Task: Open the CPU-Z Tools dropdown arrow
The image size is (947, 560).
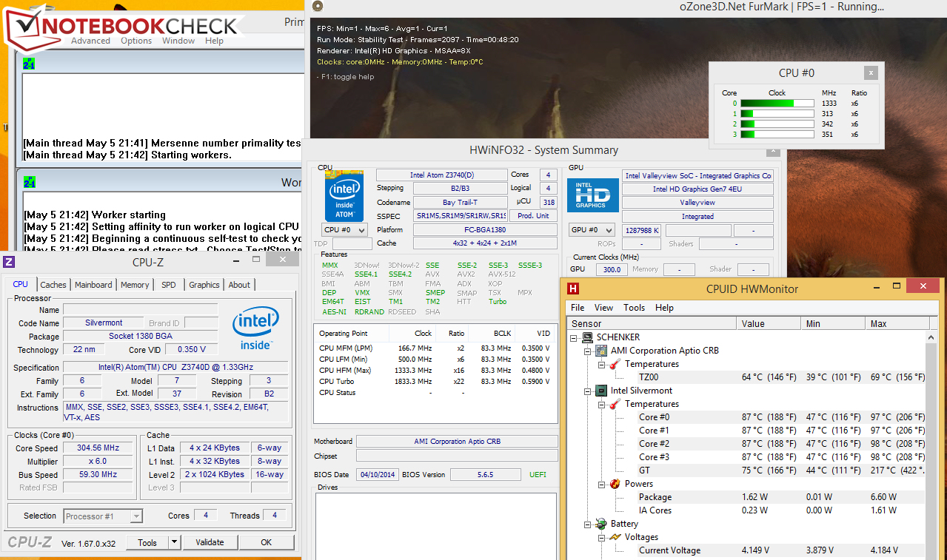Action: [x=174, y=542]
